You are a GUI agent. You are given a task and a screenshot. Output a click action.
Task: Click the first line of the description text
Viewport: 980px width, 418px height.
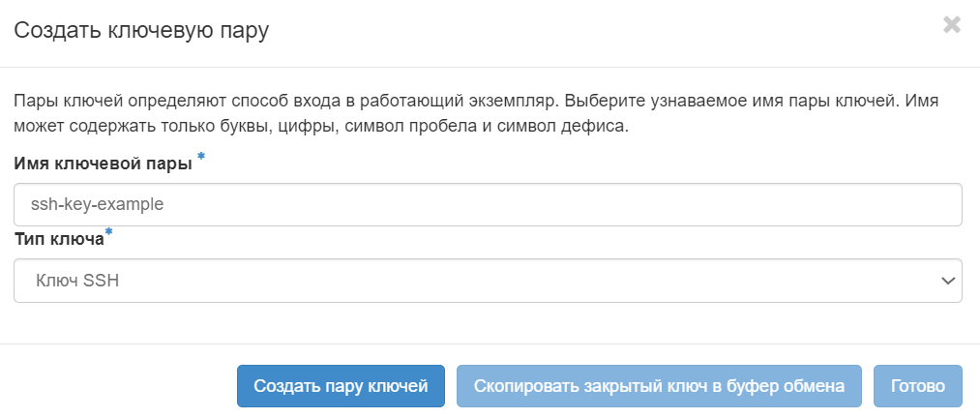pyautogui.click(x=476, y=101)
